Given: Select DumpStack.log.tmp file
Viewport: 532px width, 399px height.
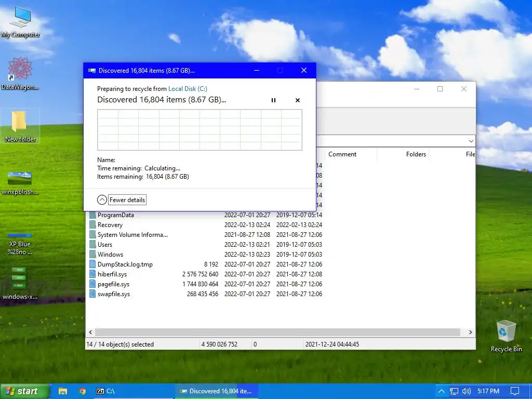Looking at the screenshot, I should (206, 264).
